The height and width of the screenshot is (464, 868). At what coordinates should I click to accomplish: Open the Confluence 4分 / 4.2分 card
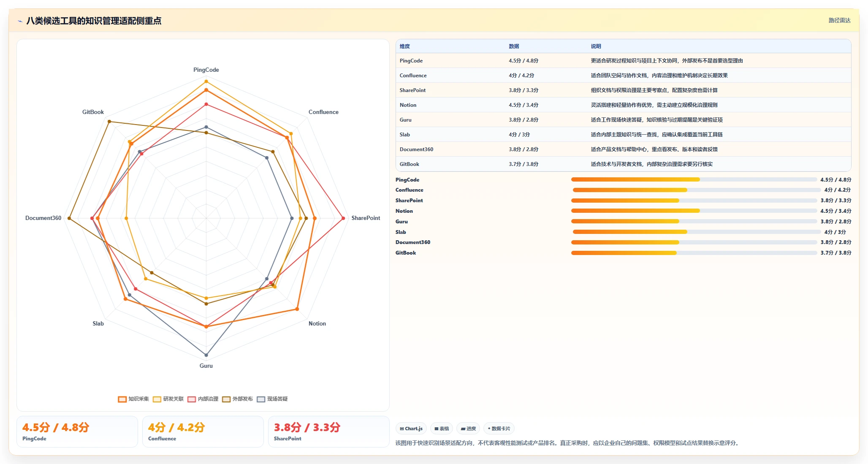pos(203,431)
